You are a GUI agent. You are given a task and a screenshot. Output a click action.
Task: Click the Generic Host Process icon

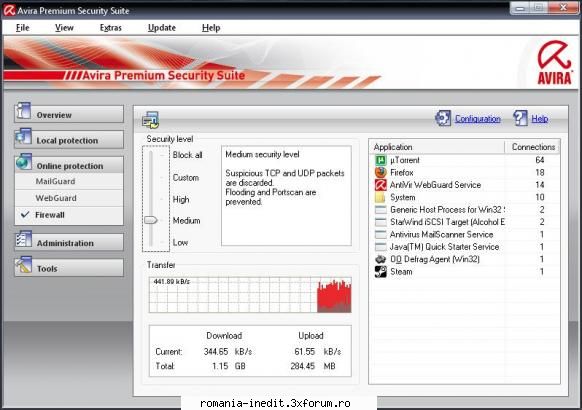pyautogui.click(x=380, y=210)
